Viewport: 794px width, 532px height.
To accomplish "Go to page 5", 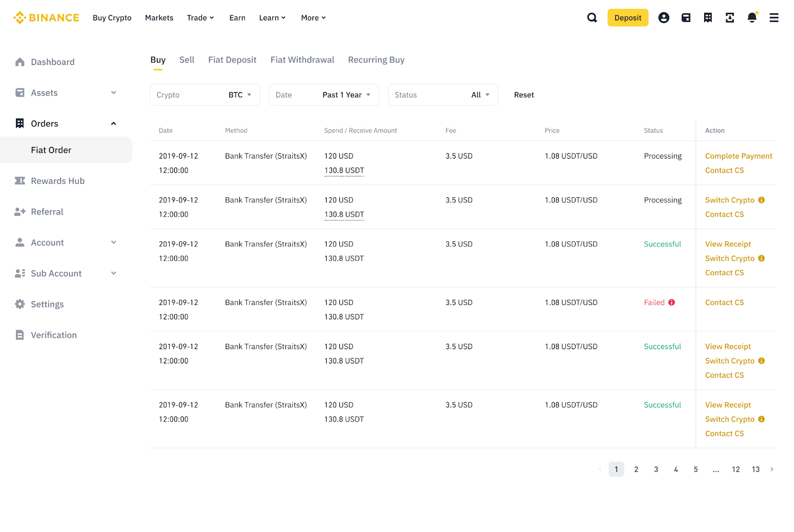I will 696,469.
